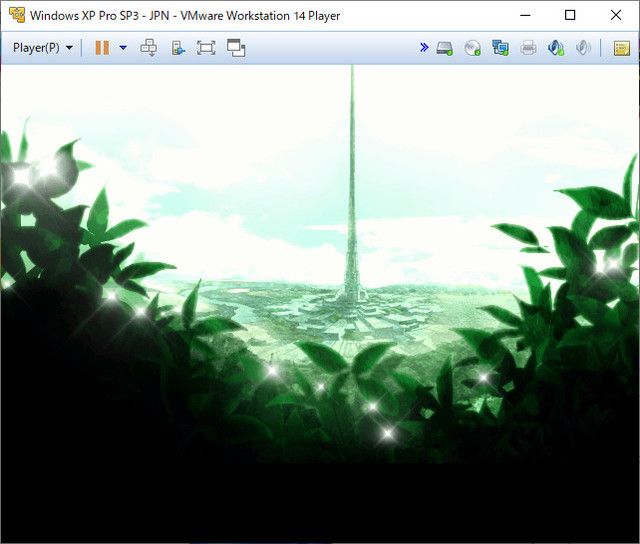
Task: Expand the hidden devices chevron
Action: [424, 47]
